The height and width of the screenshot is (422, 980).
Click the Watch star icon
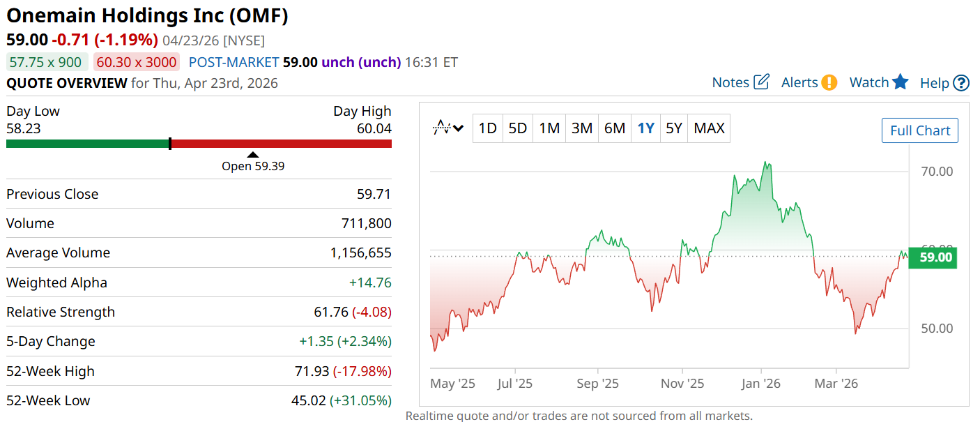click(x=901, y=82)
